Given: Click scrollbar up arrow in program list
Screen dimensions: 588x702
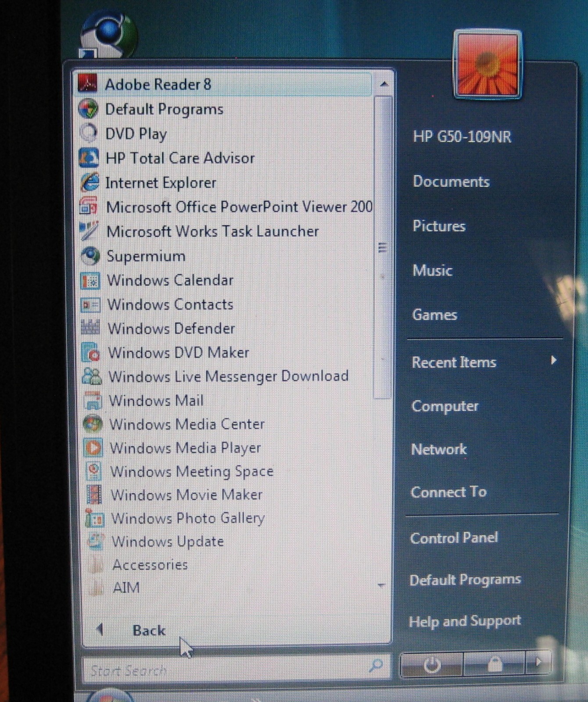Looking at the screenshot, I should coord(384,84).
